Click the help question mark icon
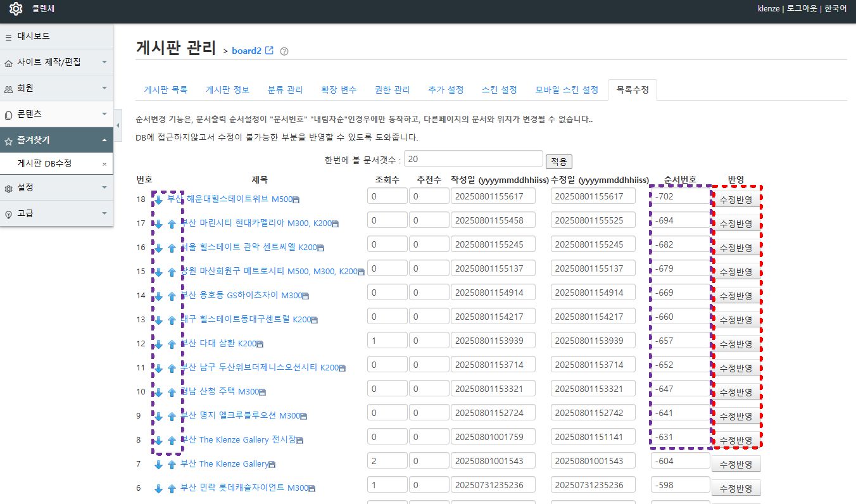Image resolution: width=856 pixels, height=504 pixels. [x=284, y=51]
